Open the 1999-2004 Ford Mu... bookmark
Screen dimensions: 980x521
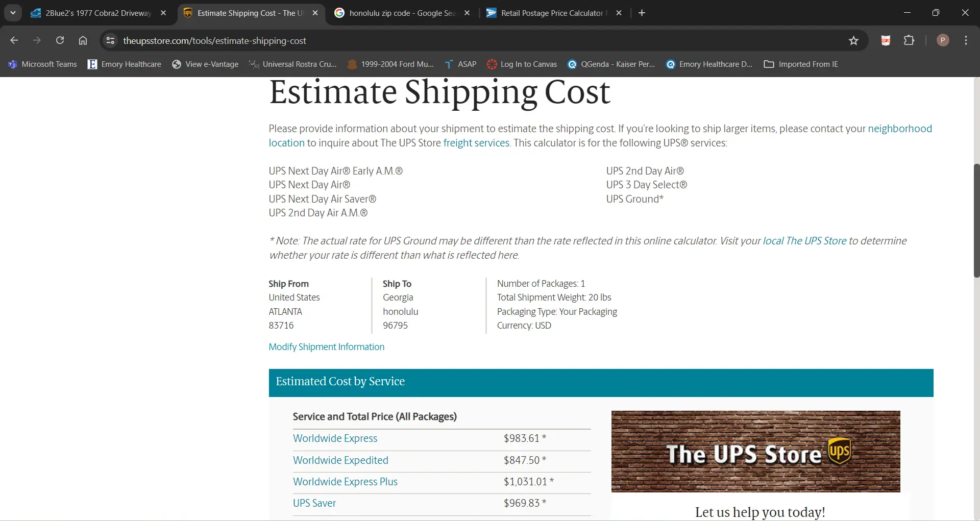(390, 64)
